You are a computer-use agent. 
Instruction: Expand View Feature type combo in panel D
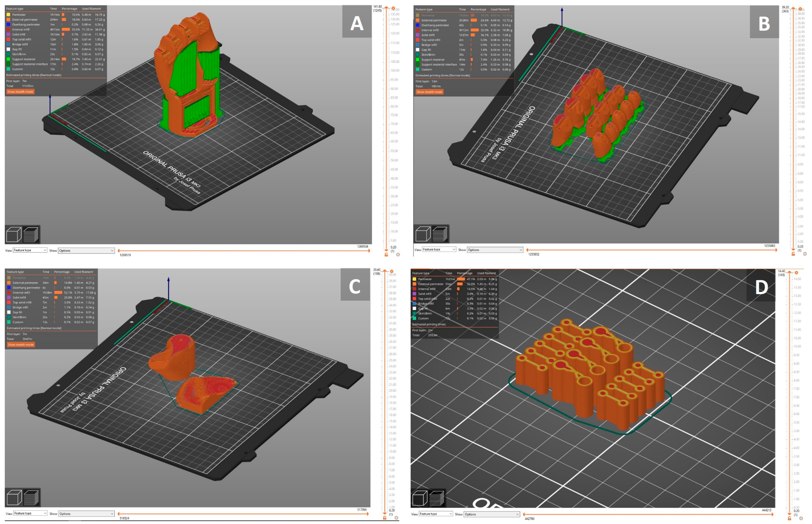(x=435, y=514)
